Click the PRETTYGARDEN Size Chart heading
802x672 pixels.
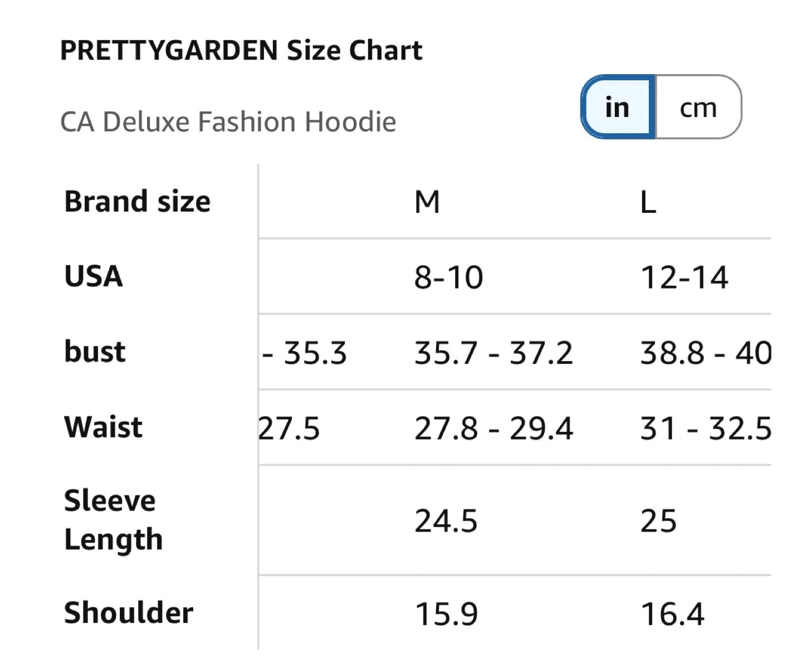(241, 51)
